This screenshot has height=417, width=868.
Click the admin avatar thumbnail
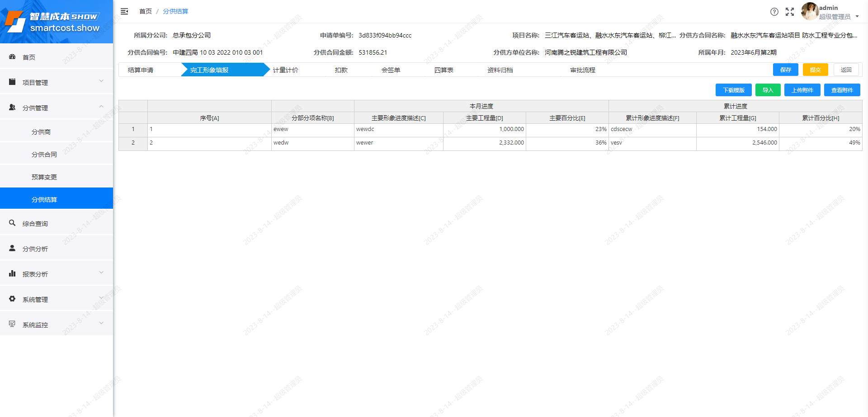809,12
